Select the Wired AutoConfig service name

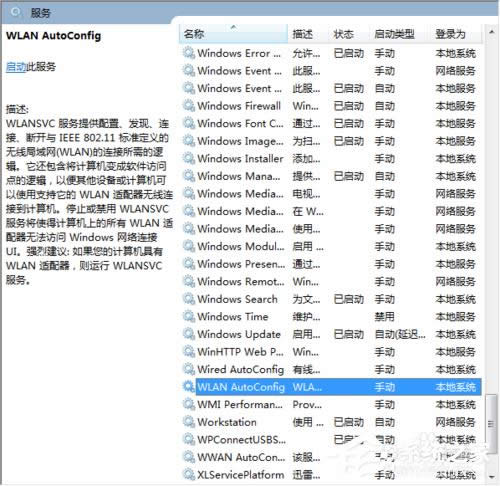click(x=241, y=369)
